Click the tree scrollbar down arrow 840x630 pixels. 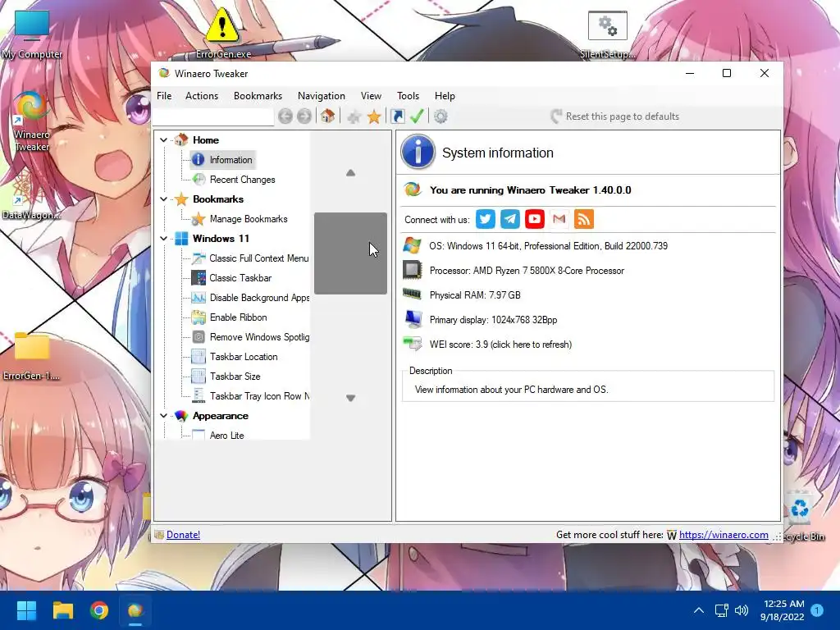[350, 398]
